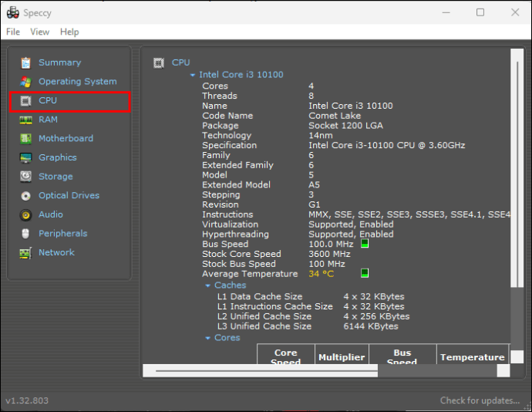532x412 pixels.
Task: Collapse the Cores section arrow
Action: pyautogui.click(x=207, y=338)
